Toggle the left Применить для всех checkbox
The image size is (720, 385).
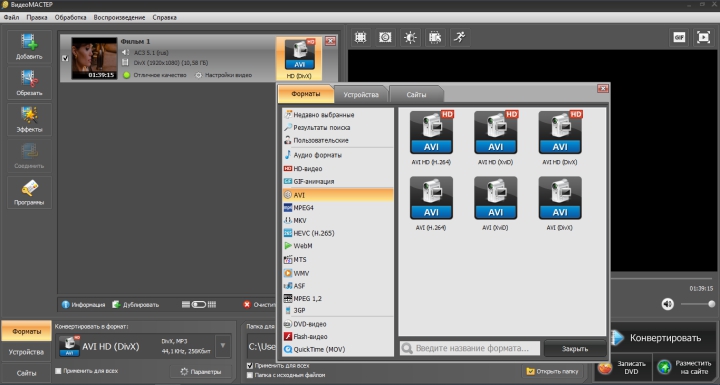coord(58,371)
